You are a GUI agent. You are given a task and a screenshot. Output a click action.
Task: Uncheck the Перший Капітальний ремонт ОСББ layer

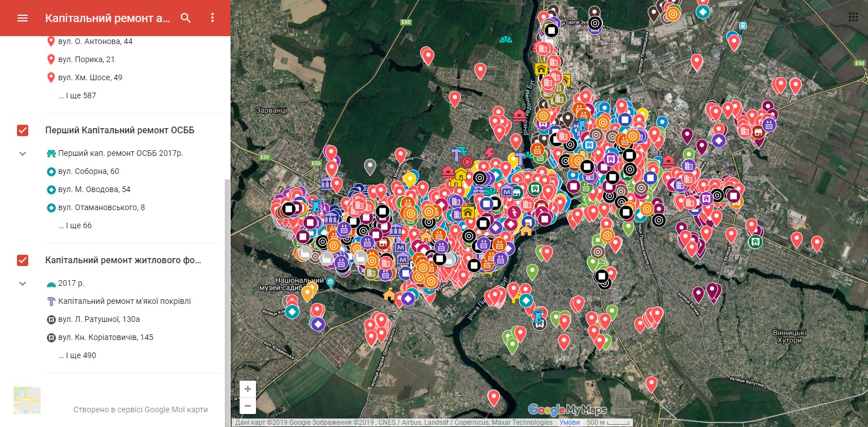23,130
